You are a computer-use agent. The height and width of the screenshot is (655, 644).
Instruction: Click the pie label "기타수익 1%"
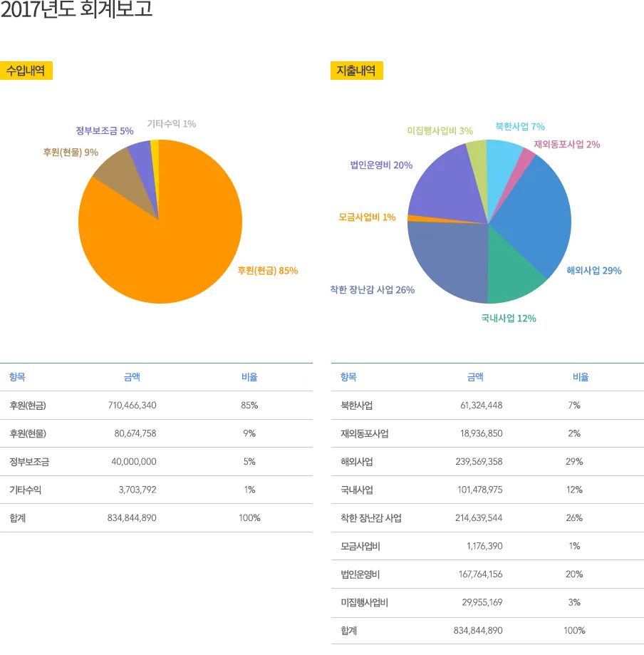tap(172, 123)
